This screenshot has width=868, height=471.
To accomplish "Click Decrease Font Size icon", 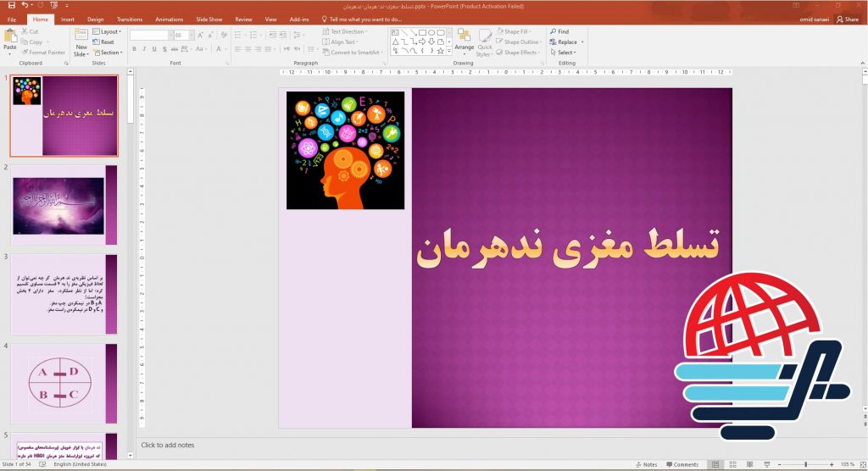I will 210,35.
